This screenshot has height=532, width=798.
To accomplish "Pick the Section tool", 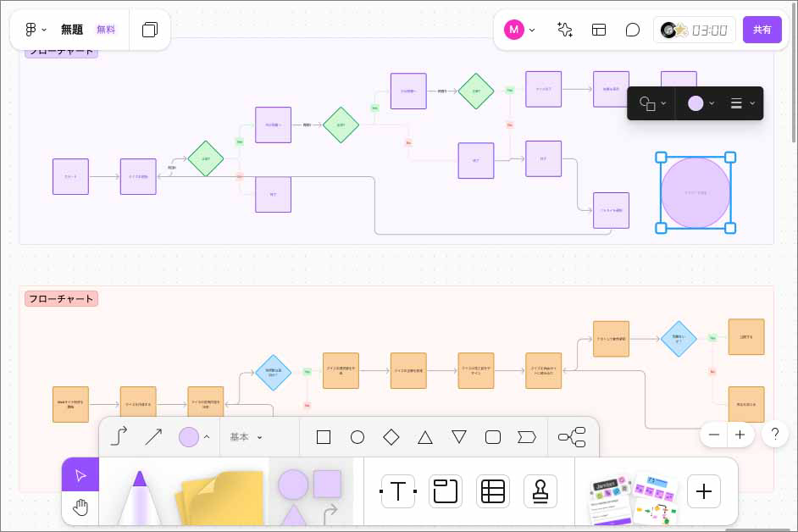I will tap(446, 491).
